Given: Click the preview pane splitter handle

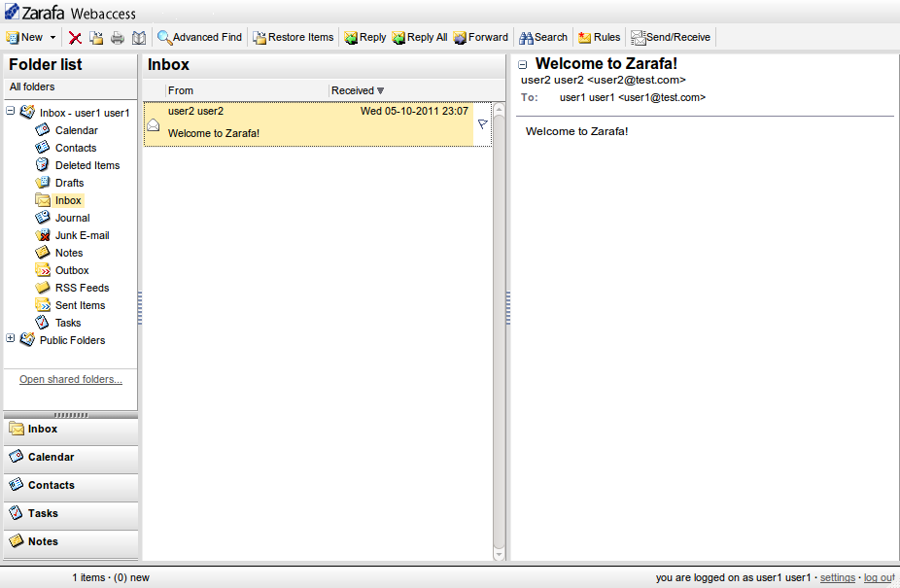Looking at the screenshot, I should [x=508, y=308].
